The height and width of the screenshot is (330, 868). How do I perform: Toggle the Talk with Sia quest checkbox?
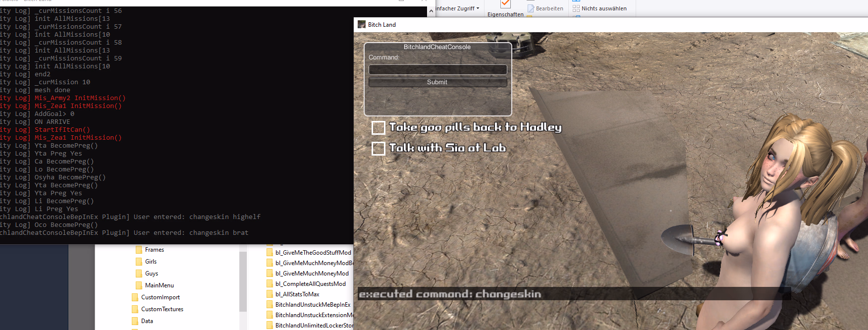(x=379, y=148)
